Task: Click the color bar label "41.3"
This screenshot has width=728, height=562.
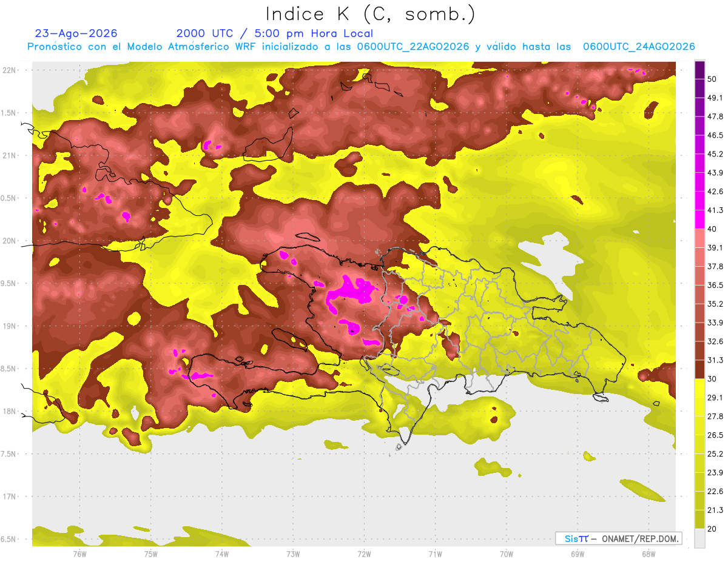Action: coord(715,210)
